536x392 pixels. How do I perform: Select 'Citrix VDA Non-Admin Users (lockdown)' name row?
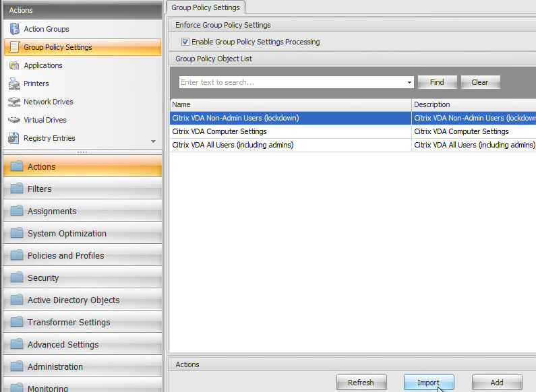[291, 118]
